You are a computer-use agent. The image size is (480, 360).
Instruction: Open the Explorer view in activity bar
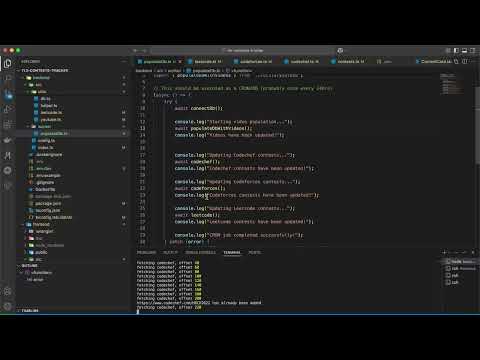pos(7,63)
